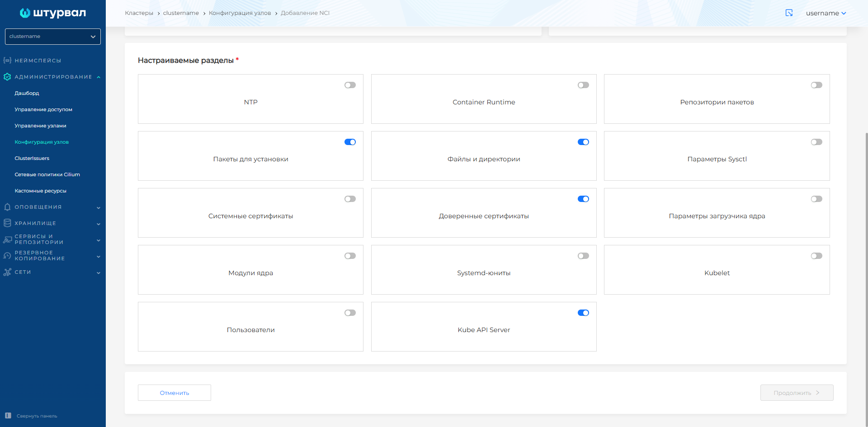868x427 pixels.
Task: Open Управление узлами in the sidebar
Action: point(40,126)
